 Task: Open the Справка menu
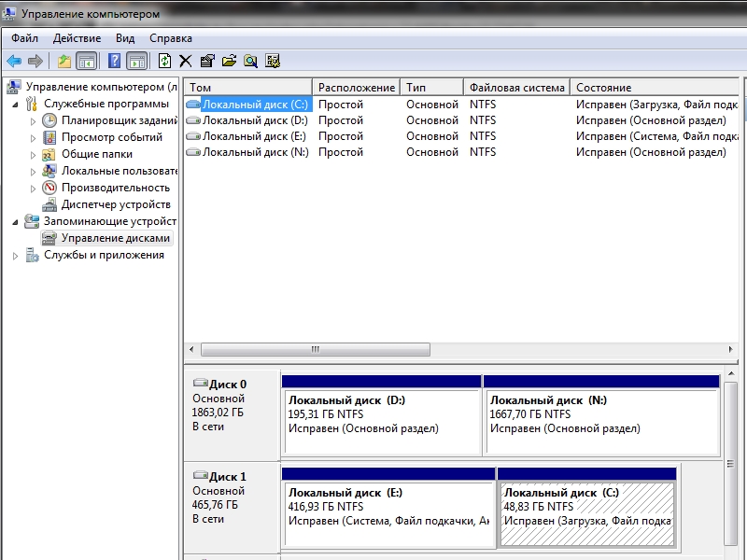coord(171,38)
